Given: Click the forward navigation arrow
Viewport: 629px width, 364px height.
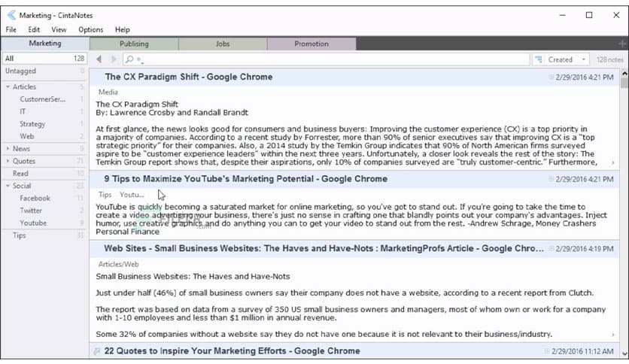Looking at the screenshot, I should pos(114,59).
